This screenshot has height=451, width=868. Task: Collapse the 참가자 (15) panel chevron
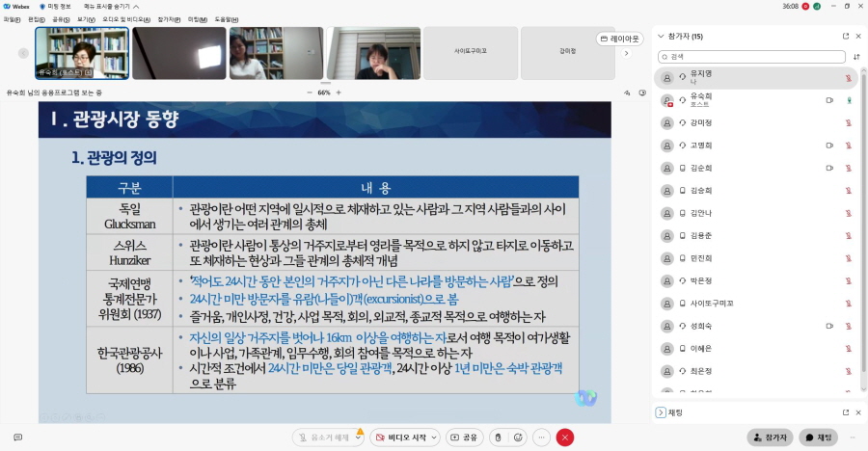point(661,36)
